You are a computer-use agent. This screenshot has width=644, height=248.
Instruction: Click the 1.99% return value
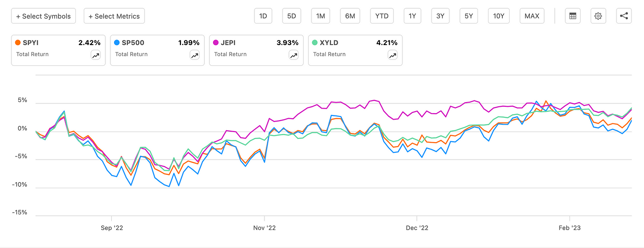pyautogui.click(x=189, y=43)
